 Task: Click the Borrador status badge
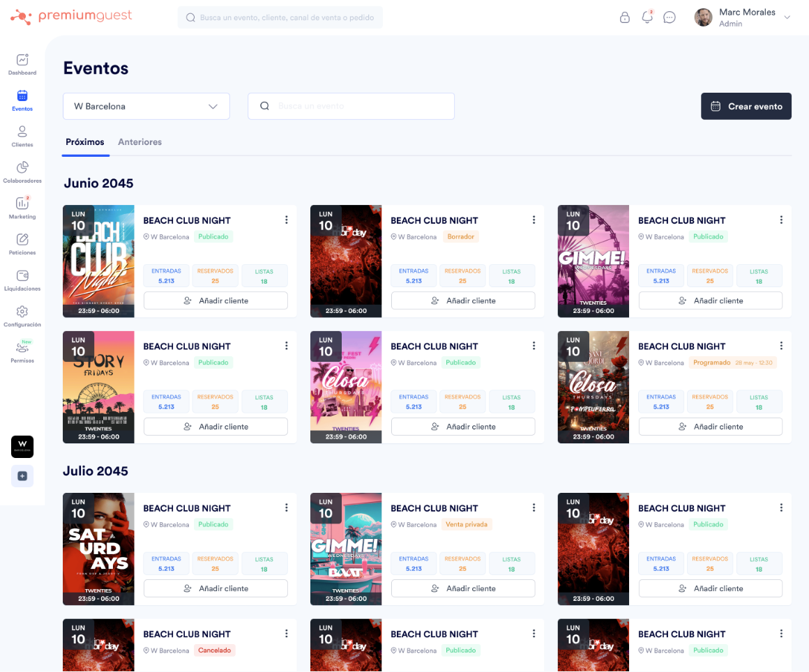461,237
